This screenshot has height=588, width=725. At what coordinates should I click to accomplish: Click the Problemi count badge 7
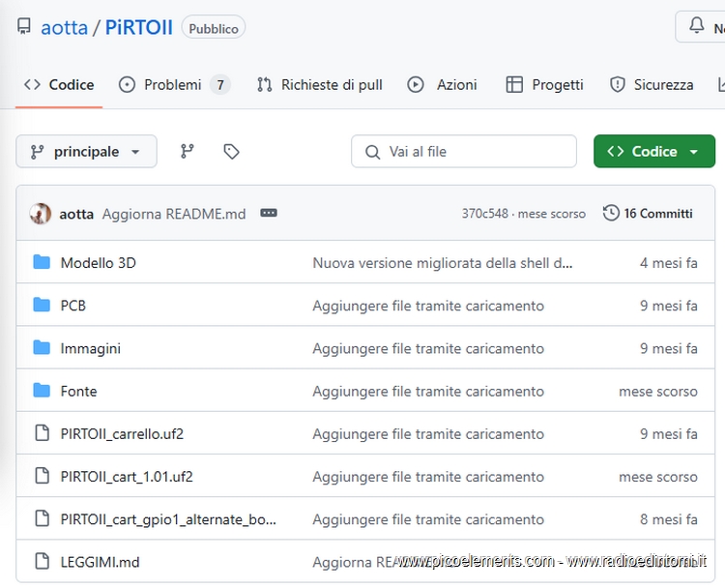(220, 85)
